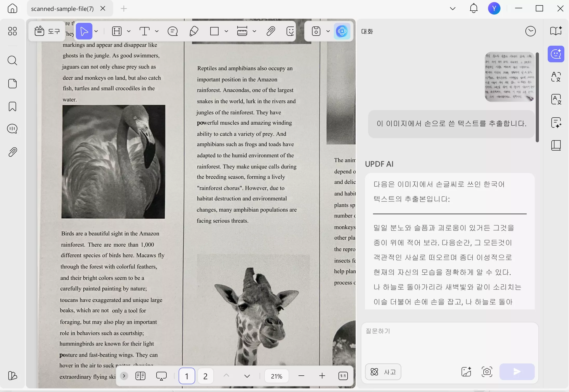Expand the selection tool dropdown arrow
The height and width of the screenshot is (392, 569).
coord(96,31)
